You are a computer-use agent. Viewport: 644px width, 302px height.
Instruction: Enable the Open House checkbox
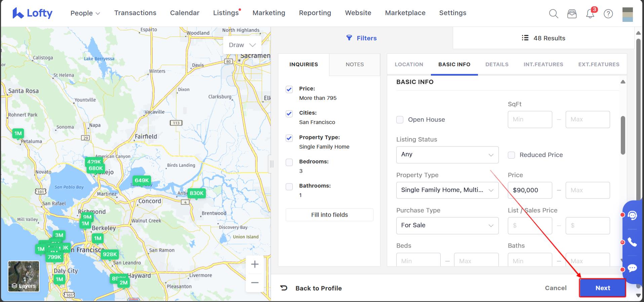(400, 120)
